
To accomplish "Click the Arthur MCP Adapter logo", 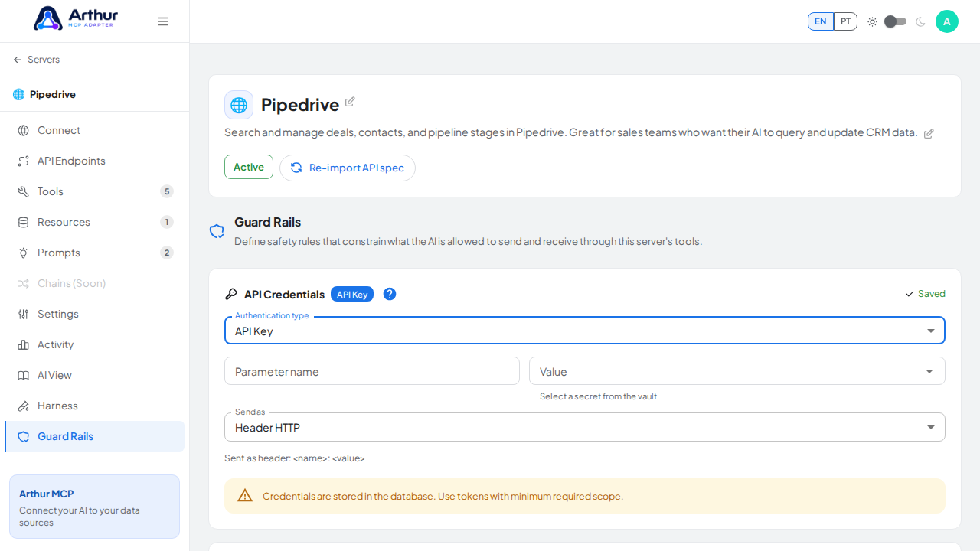I will [x=75, y=18].
